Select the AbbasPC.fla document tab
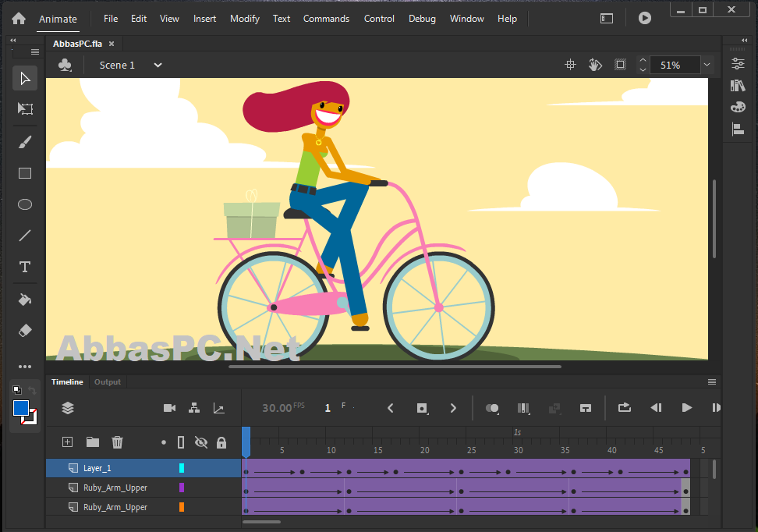 77,44
